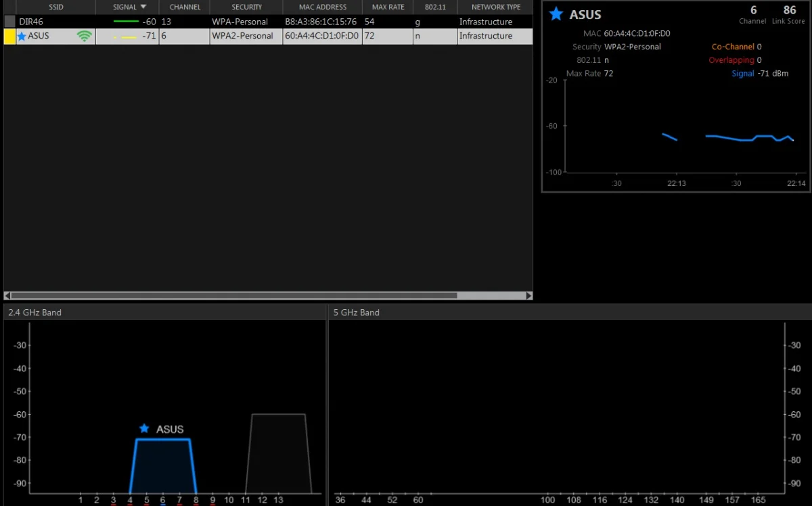This screenshot has width=812, height=506.
Task: Sort by the MAC ADDRESS column header
Action: (x=323, y=7)
